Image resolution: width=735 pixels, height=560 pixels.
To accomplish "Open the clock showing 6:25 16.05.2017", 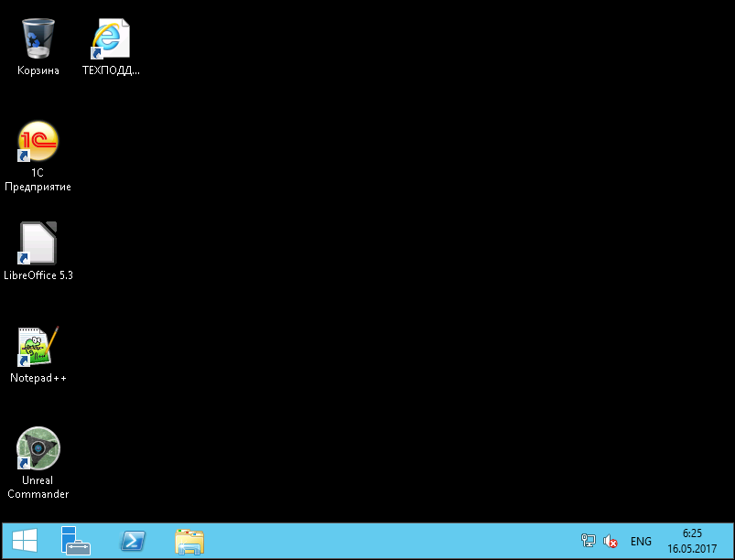I will pos(692,541).
